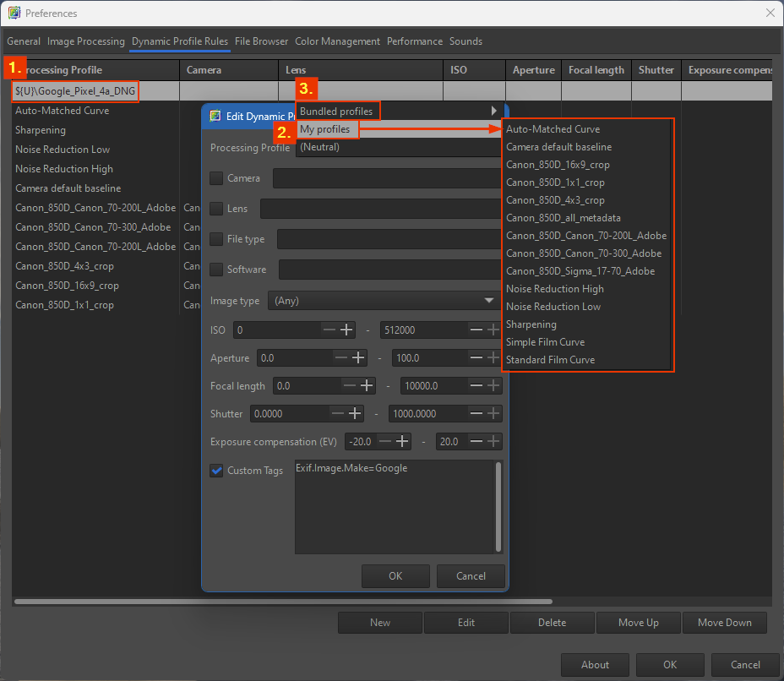The image size is (784, 681).
Task: Uncheck the Custom Tags checkbox
Action: (x=217, y=471)
